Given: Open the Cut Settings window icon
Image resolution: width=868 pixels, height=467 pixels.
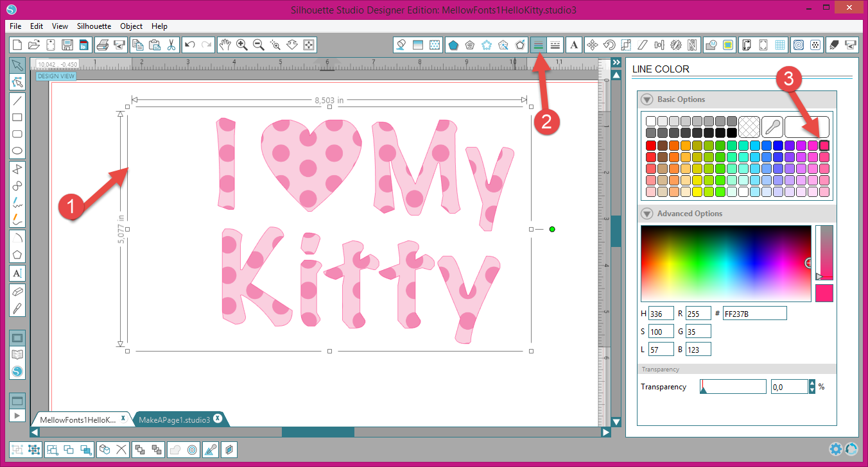Looking at the screenshot, I should click(x=834, y=45).
